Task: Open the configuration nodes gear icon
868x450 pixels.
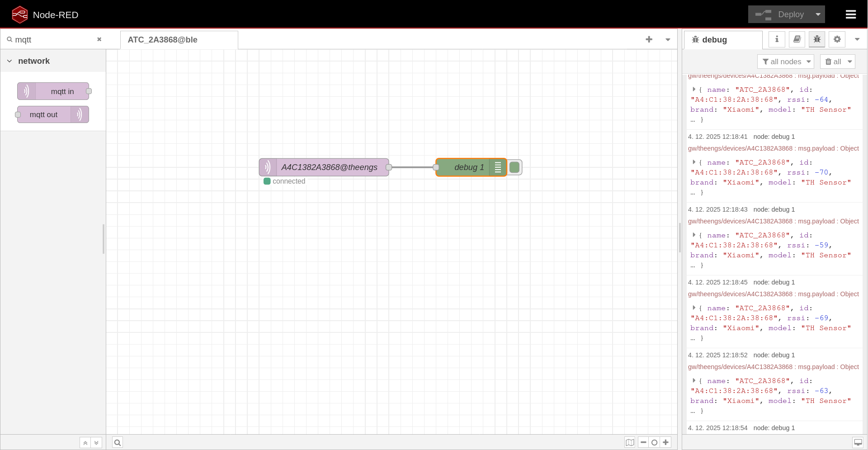Action: (x=837, y=39)
